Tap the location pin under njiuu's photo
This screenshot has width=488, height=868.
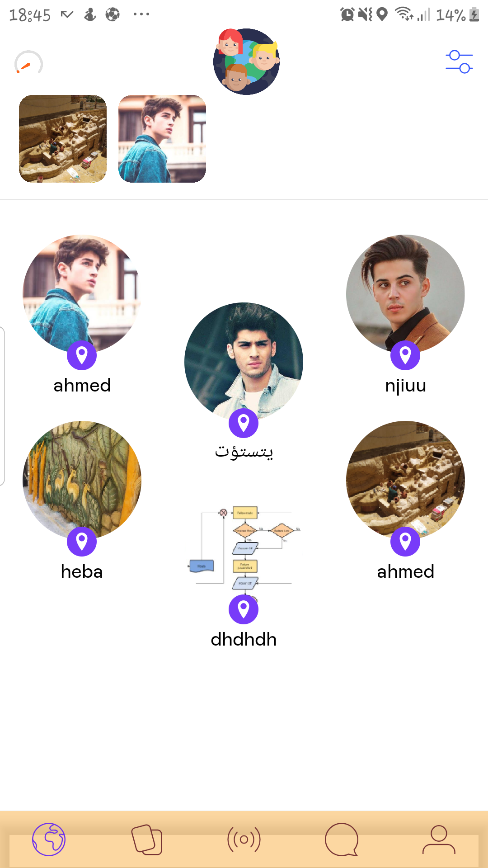pos(405,355)
